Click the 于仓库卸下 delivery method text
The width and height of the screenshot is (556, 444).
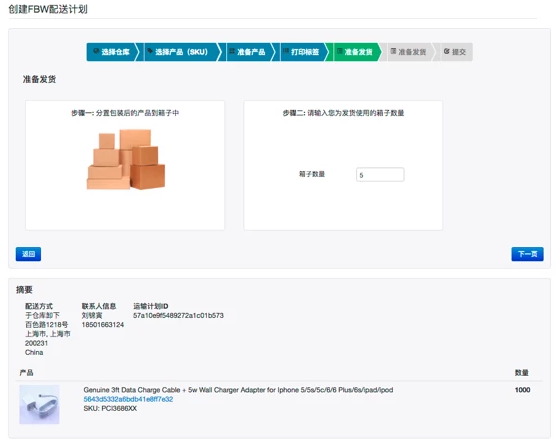(42, 316)
